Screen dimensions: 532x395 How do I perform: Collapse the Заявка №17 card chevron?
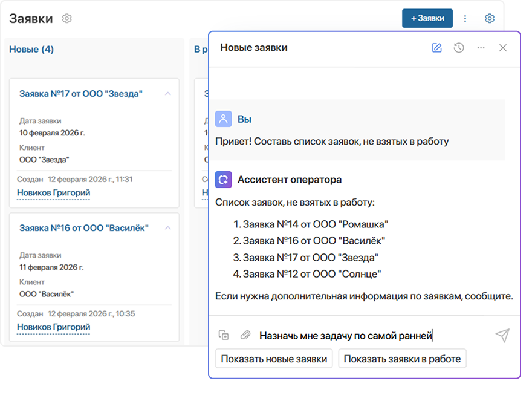click(167, 94)
